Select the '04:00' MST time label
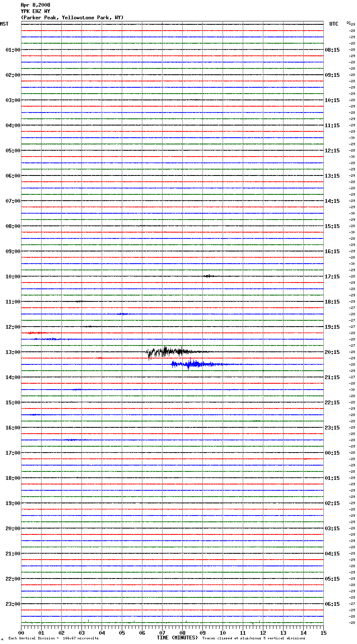 (13, 126)
